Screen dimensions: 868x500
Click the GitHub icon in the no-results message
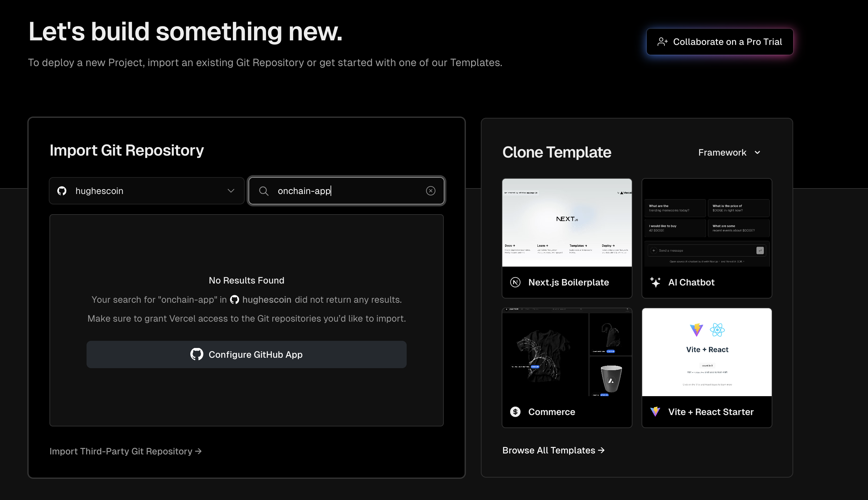[235, 299]
